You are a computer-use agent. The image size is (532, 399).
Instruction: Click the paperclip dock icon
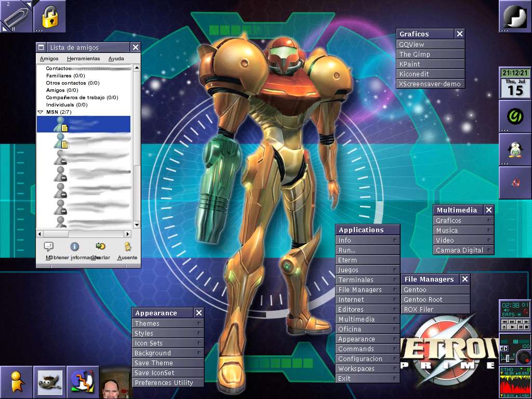pos(16,16)
